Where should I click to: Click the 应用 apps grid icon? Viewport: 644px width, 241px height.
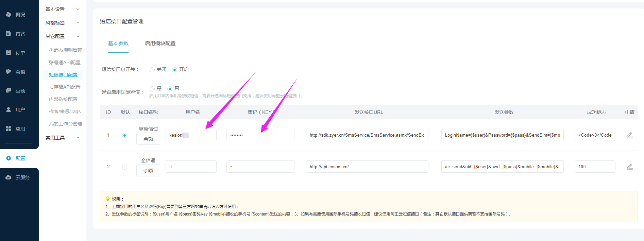coord(9,129)
